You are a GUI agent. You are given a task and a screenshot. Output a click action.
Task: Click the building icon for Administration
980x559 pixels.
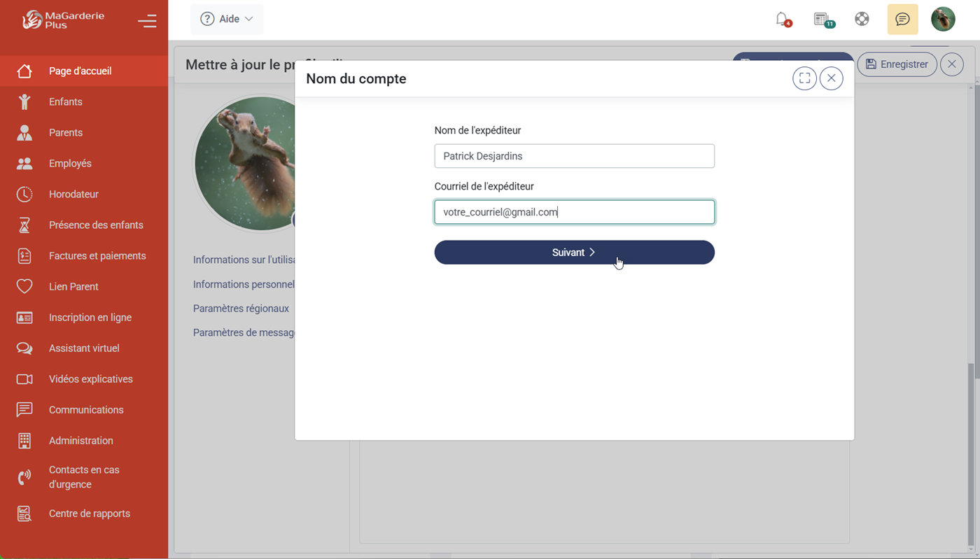(24, 440)
